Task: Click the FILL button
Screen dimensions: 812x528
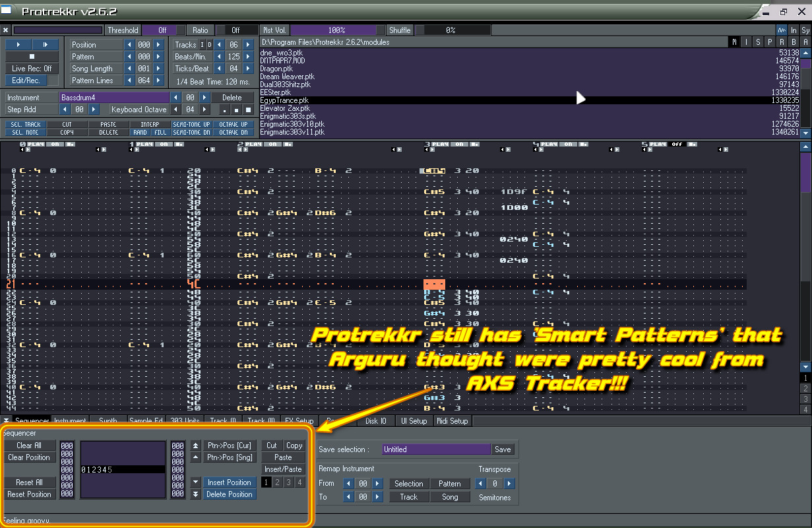Action: click(x=160, y=132)
